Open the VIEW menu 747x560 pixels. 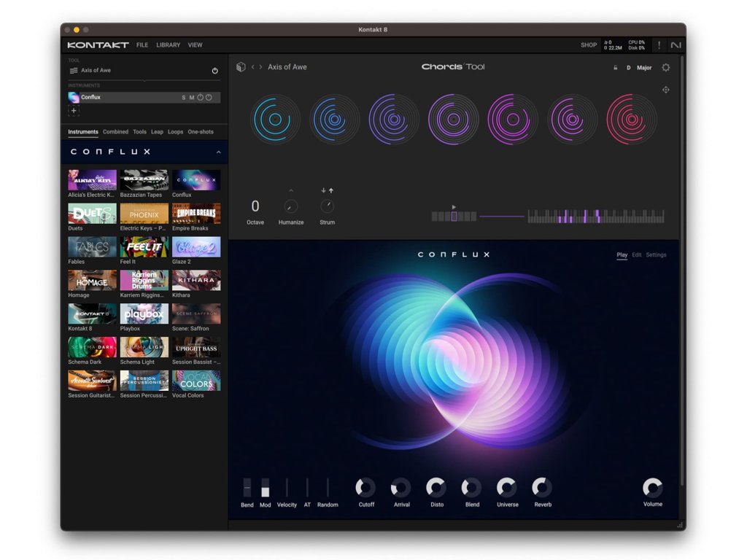pyautogui.click(x=195, y=44)
